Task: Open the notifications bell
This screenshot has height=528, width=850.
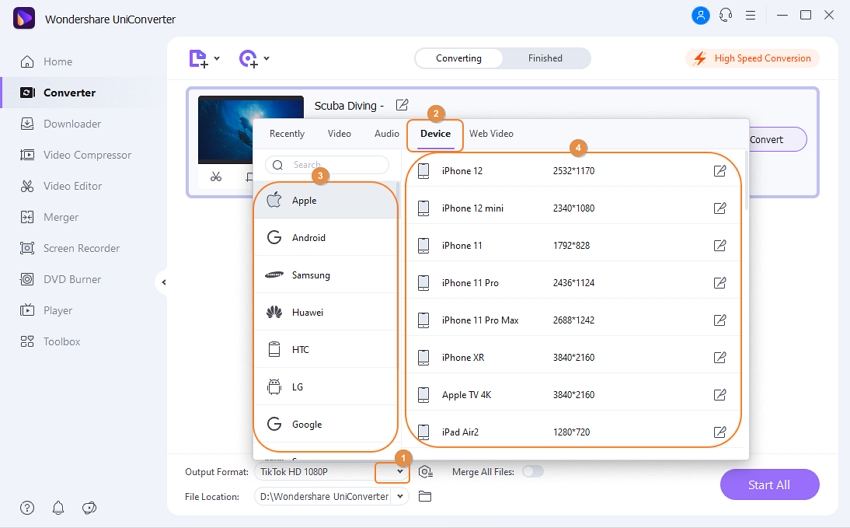Action: pyautogui.click(x=58, y=508)
